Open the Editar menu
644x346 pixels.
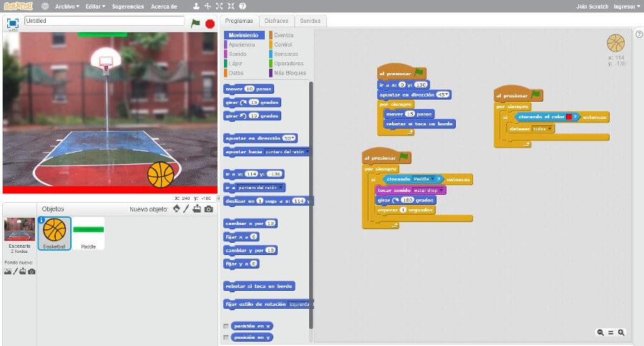(x=95, y=6)
